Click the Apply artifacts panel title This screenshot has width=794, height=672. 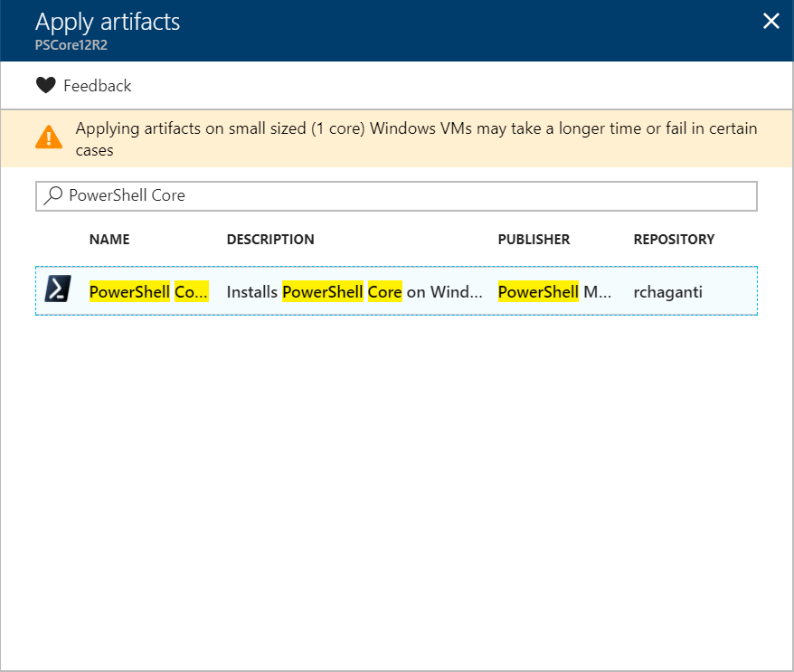(x=108, y=22)
